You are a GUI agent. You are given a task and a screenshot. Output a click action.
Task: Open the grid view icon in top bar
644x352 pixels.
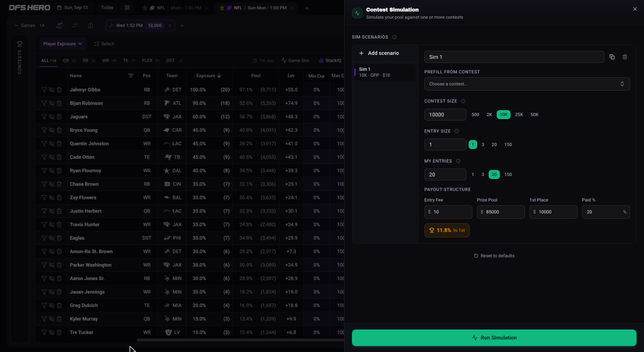pos(127,8)
